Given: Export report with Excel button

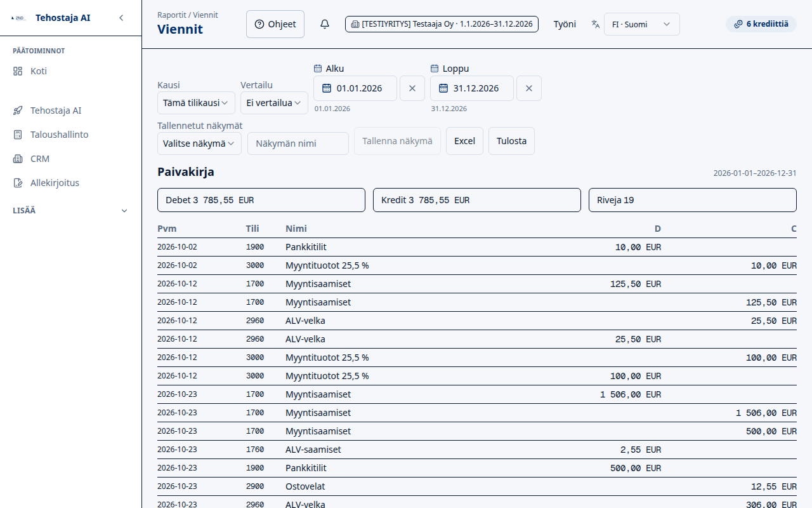Looking at the screenshot, I should [x=464, y=141].
